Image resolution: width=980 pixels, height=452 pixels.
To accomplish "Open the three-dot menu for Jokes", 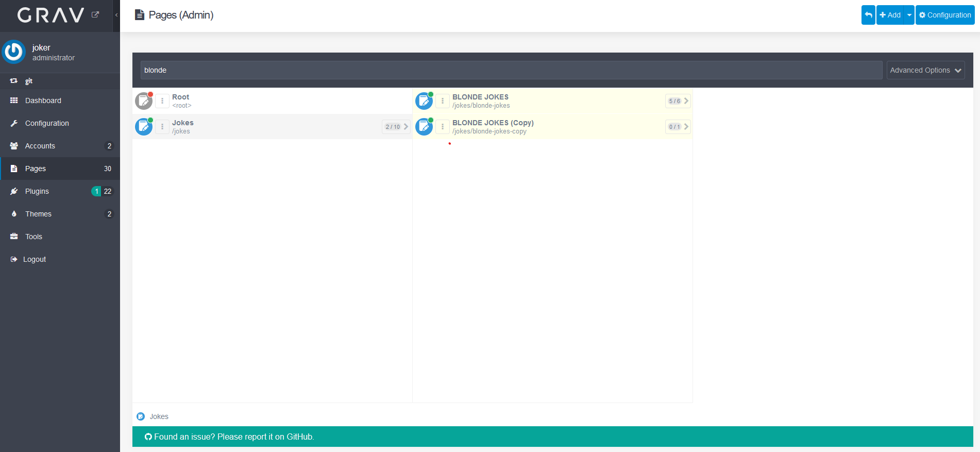I will coord(162,127).
